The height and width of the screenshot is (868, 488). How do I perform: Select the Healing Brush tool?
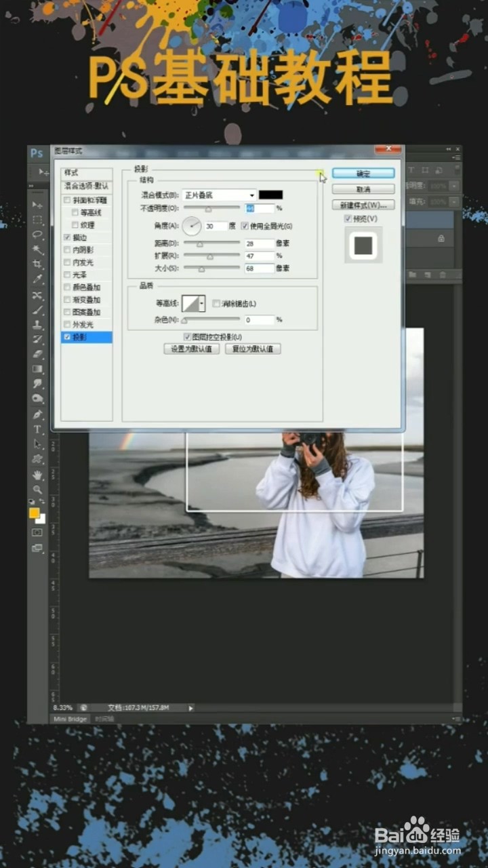pyautogui.click(x=37, y=296)
